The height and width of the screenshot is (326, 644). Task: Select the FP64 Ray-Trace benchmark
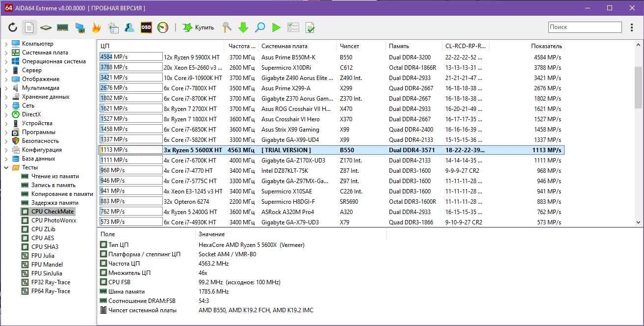tap(51, 291)
